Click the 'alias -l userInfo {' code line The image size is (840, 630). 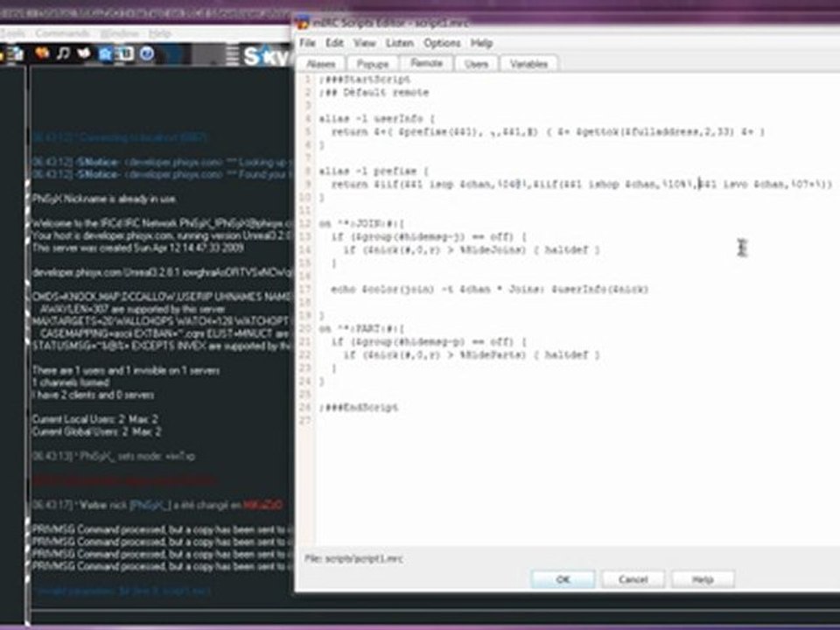click(x=377, y=118)
